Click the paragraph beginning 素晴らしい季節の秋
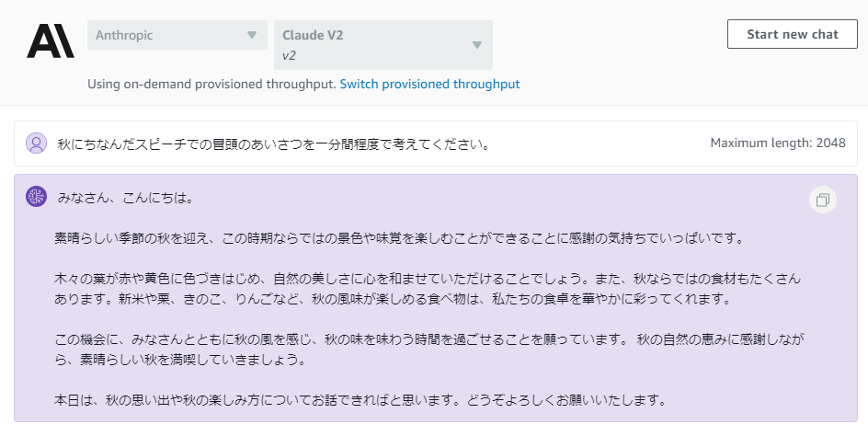868x436 pixels. [400, 238]
